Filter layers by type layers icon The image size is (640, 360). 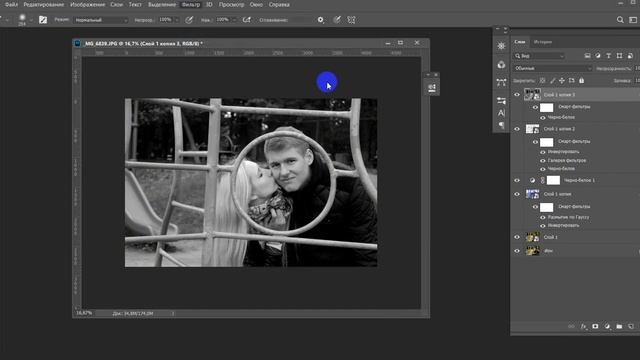609,56
